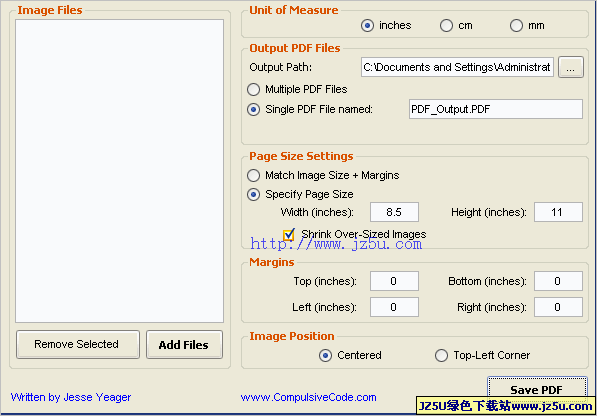Click the page Width input field
597x416 pixels.
pos(394,212)
